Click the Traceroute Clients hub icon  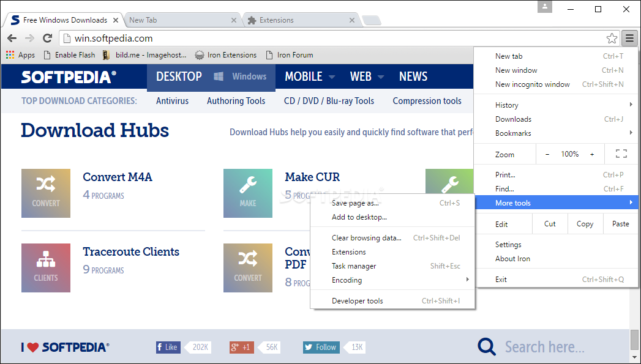coord(46,268)
